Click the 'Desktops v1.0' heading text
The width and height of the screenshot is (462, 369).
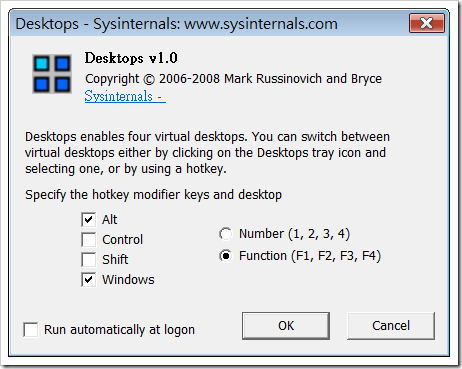[131, 58]
